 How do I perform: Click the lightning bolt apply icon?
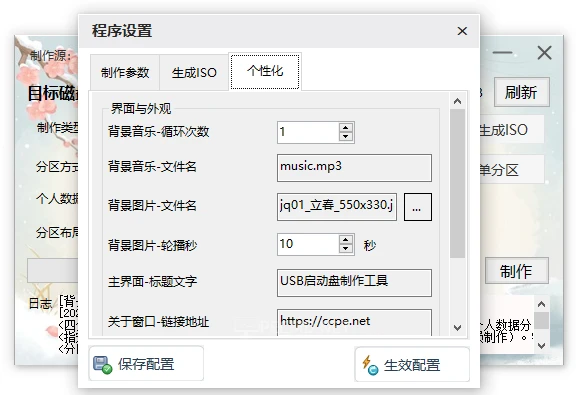(370, 365)
